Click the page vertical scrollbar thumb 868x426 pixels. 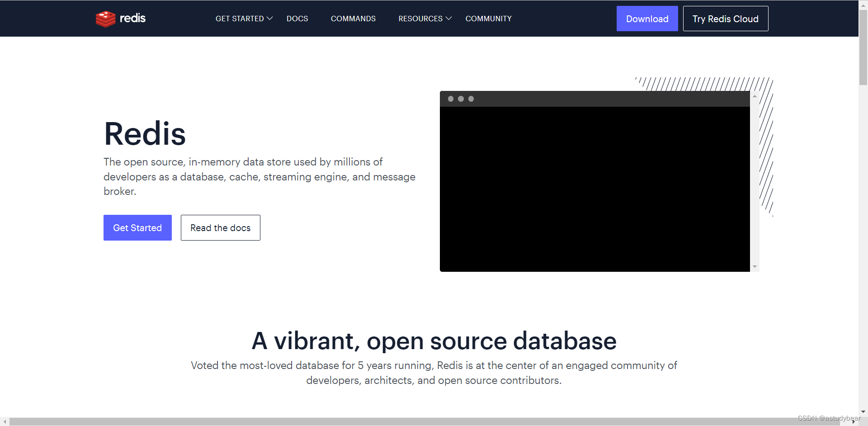point(863,47)
